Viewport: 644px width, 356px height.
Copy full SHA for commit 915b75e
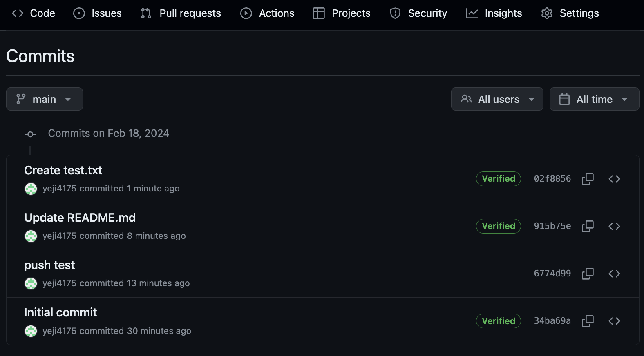[x=588, y=226]
